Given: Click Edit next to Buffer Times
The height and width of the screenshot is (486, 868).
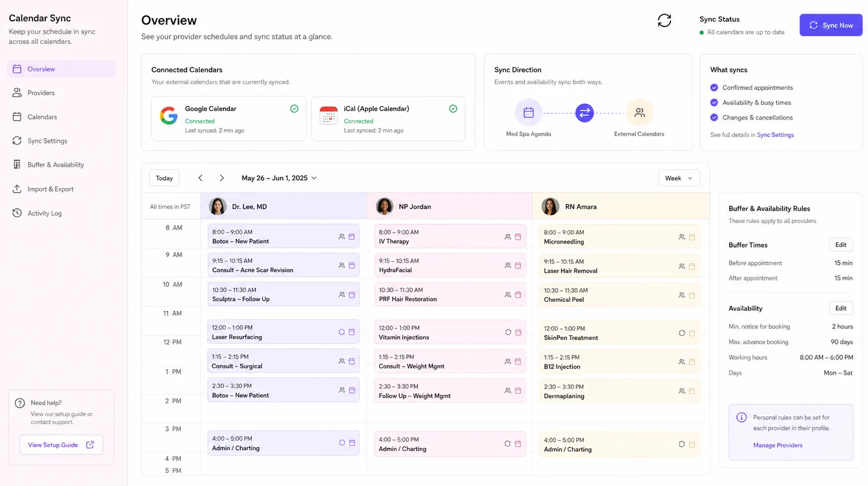Looking at the screenshot, I should [x=841, y=245].
